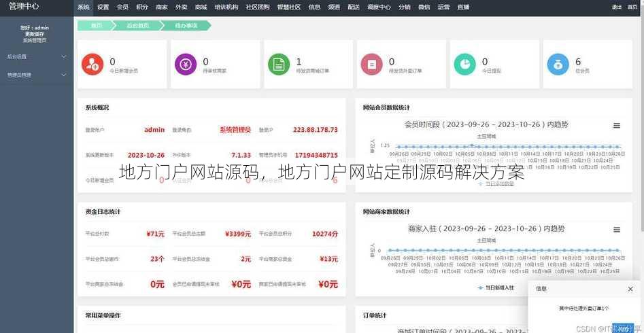Open the 配送 top menu
The width and height of the screenshot is (644, 333).
tap(353, 7)
